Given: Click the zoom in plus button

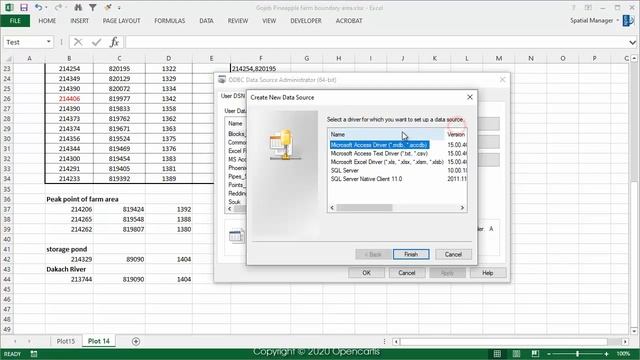Looking at the screenshot, I should 607,354.
